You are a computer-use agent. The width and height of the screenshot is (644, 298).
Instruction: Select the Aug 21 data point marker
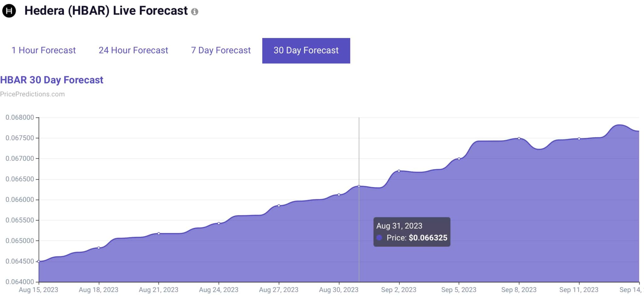pyautogui.click(x=159, y=233)
